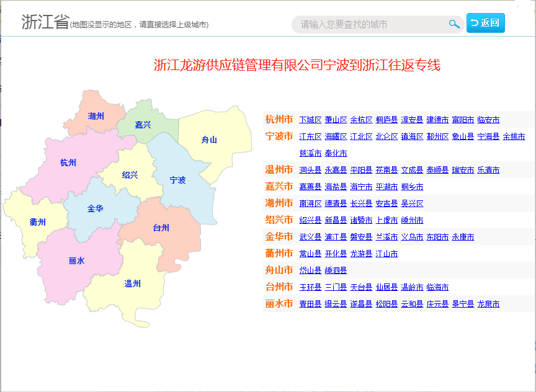Go to the 嵊州市 link
The width and height of the screenshot is (536, 392).
tap(412, 220)
